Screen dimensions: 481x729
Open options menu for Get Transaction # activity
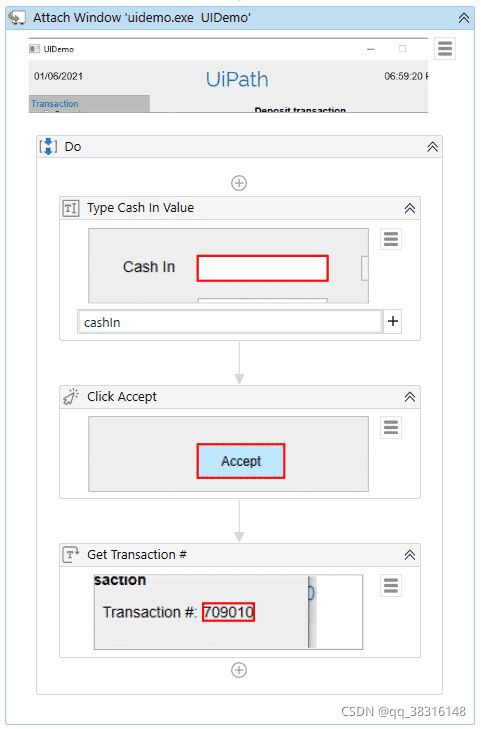point(391,586)
